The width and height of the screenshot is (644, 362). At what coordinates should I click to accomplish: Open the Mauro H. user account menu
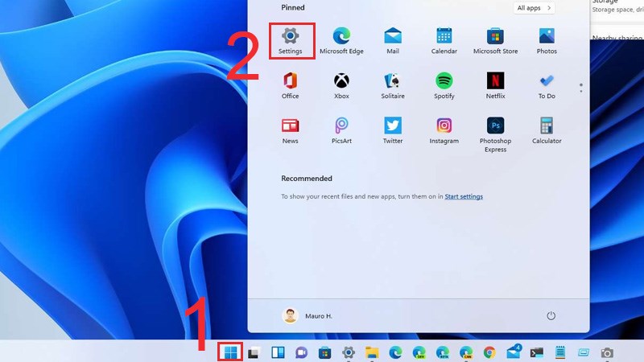click(x=308, y=315)
